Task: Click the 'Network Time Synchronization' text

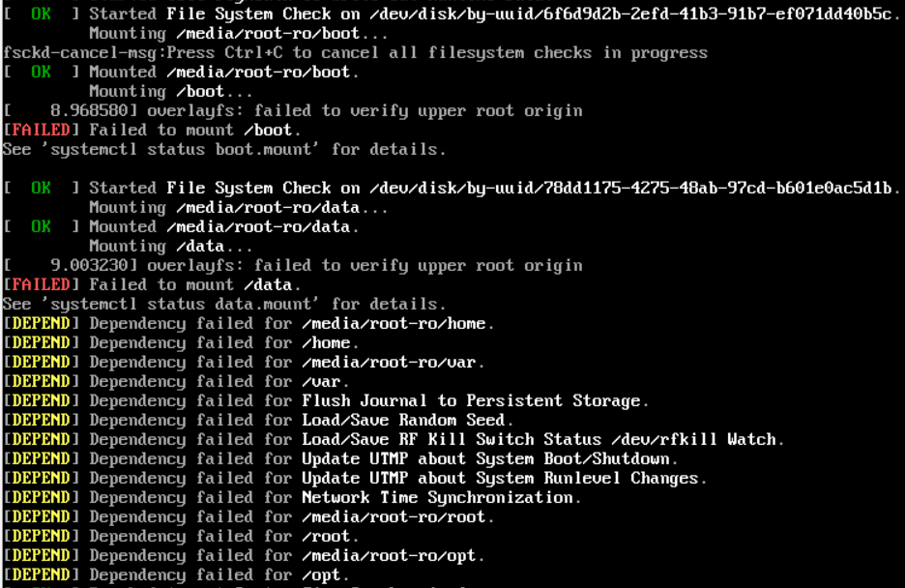Action: pos(441,497)
